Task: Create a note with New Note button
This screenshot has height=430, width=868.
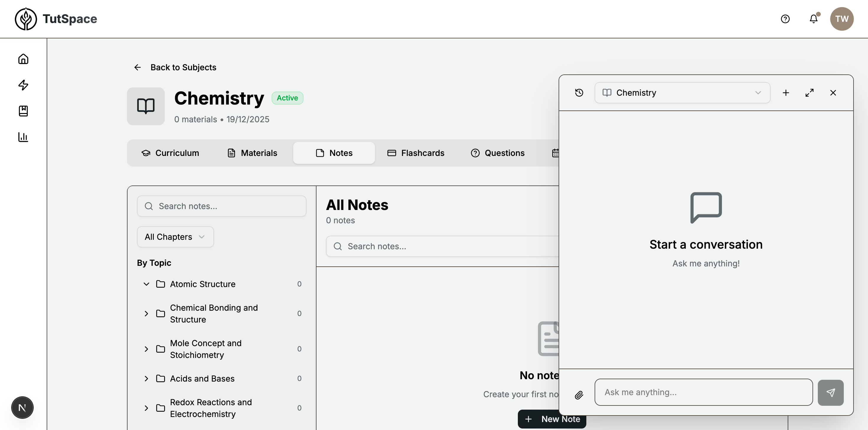Action: [x=552, y=419]
